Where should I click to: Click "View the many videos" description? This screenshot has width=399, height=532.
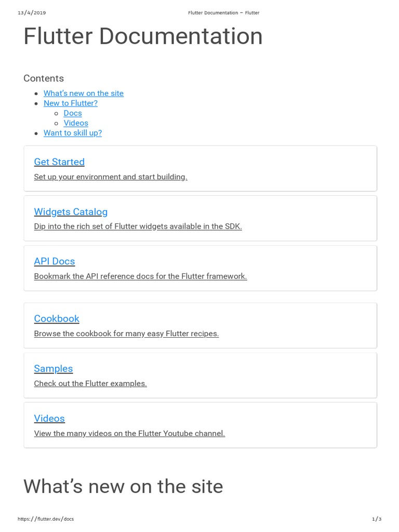click(x=129, y=434)
